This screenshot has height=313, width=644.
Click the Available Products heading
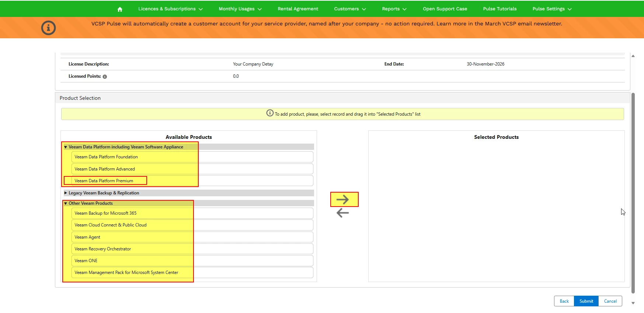(x=189, y=137)
